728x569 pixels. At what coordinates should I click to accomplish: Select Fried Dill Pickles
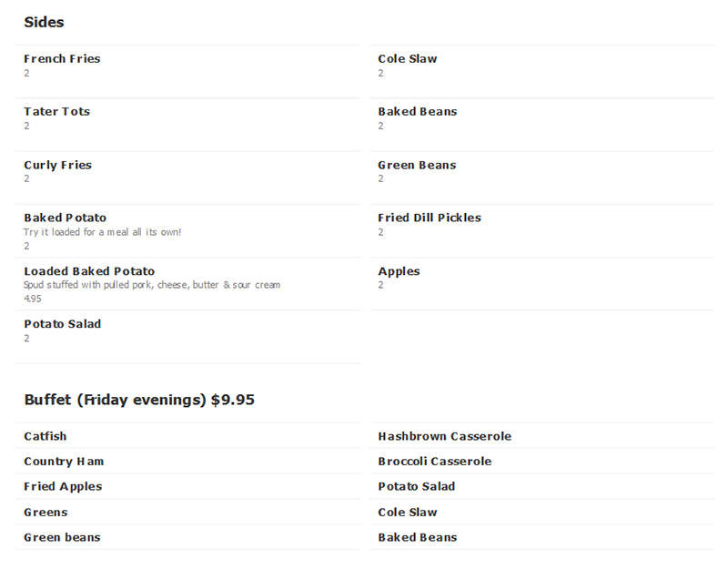click(x=430, y=218)
